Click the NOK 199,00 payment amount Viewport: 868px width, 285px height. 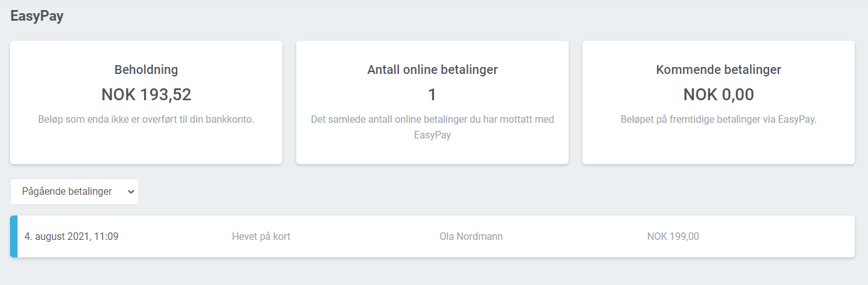[673, 237]
